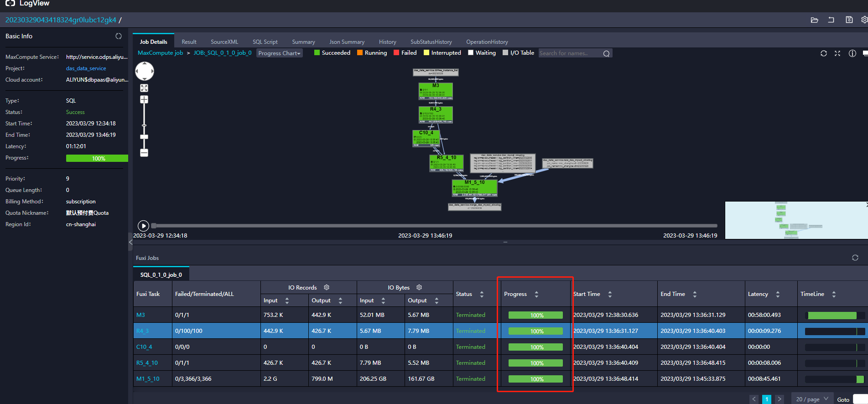Screen dimensions: 868x404
Task: Expand graph to fullscreen
Action: click(x=837, y=53)
